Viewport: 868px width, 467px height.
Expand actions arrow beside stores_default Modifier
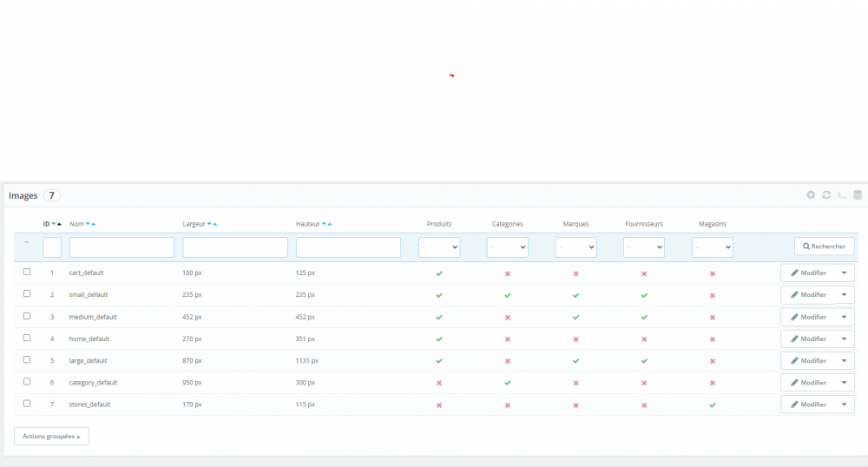tap(845, 405)
